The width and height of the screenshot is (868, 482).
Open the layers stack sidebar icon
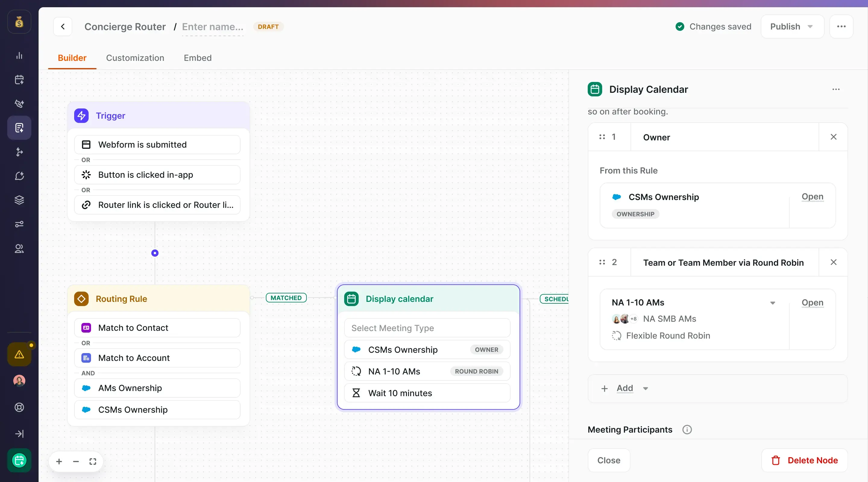(19, 200)
